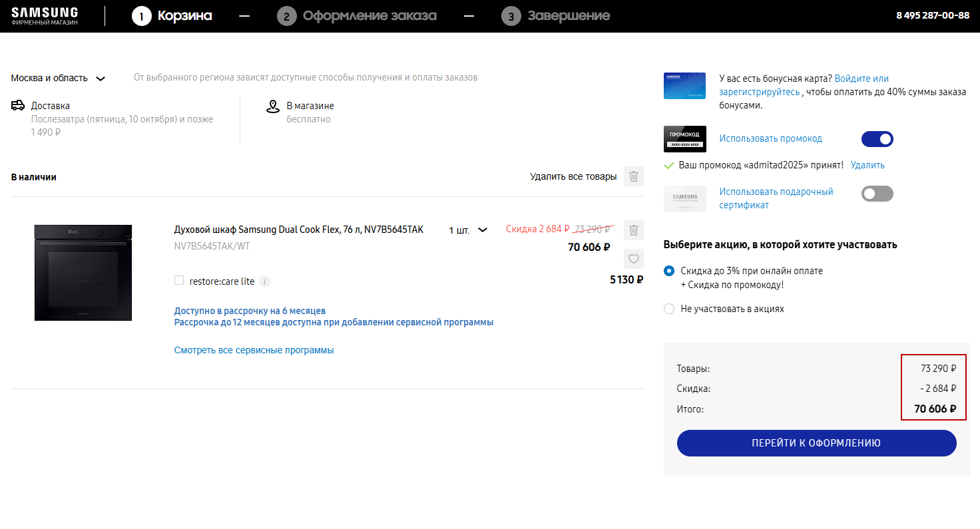Select 'Не участвовать в акциях' radio option
This screenshot has width=980, height=529.
pyautogui.click(x=669, y=309)
